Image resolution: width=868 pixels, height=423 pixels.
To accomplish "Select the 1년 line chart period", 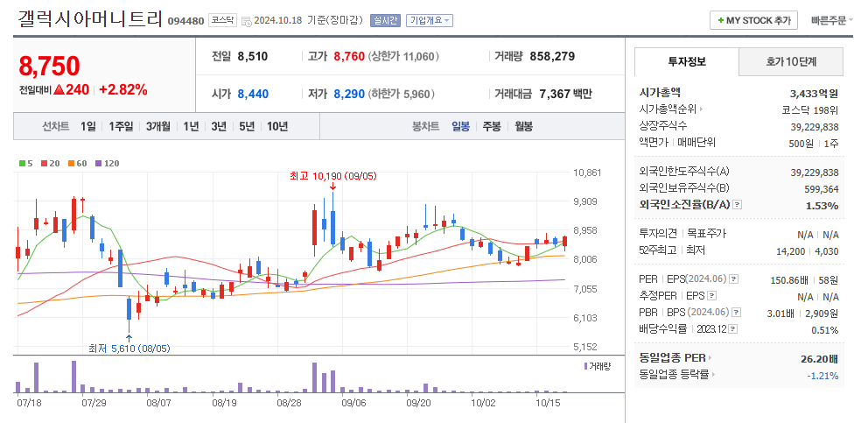I will click(x=191, y=126).
